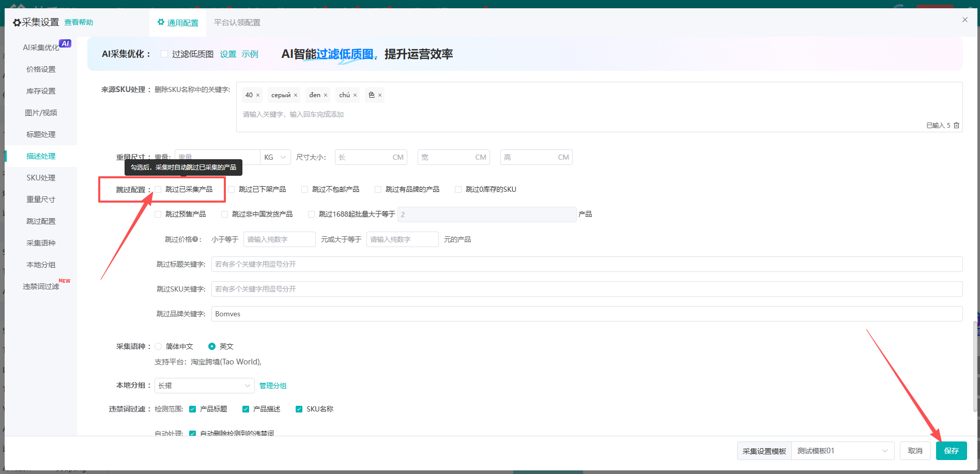Check 跳过不包邮产品 option
The width and height of the screenshot is (980, 474).
point(305,189)
